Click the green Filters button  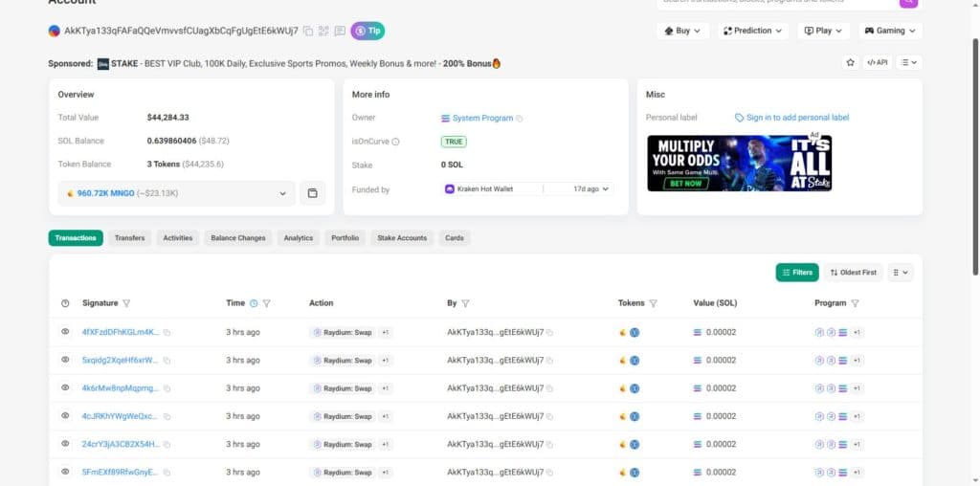pos(797,273)
